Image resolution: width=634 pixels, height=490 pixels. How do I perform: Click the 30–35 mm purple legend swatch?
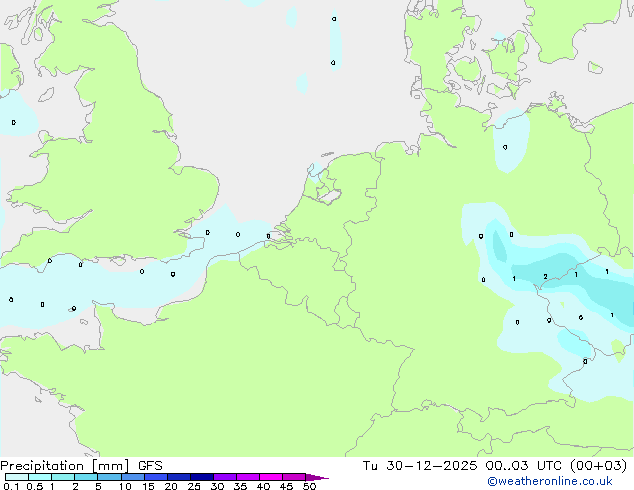(225, 477)
